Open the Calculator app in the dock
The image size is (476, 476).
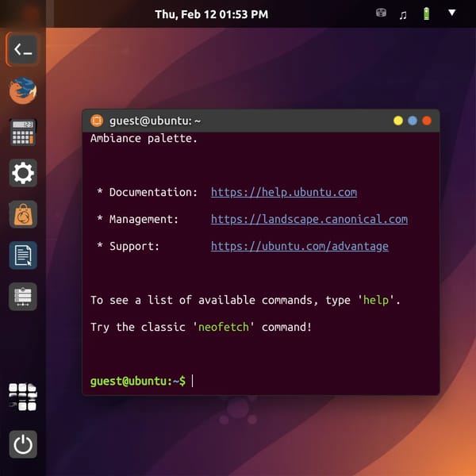(x=23, y=132)
